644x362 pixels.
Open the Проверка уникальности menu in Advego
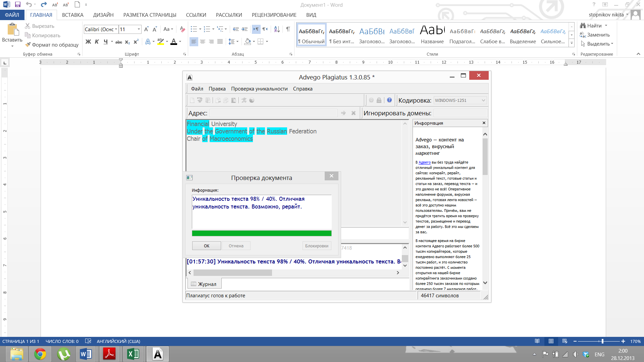click(x=259, y=88)
